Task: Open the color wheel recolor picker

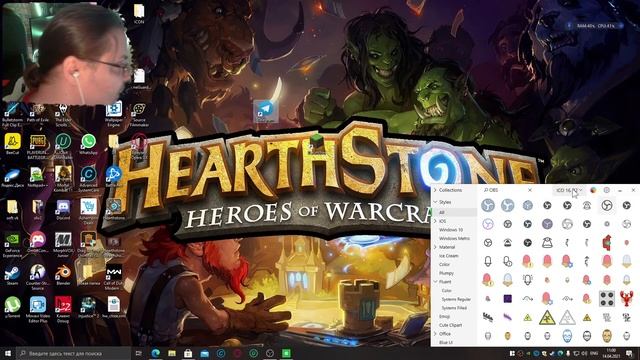Action: (x=593, y=190)
